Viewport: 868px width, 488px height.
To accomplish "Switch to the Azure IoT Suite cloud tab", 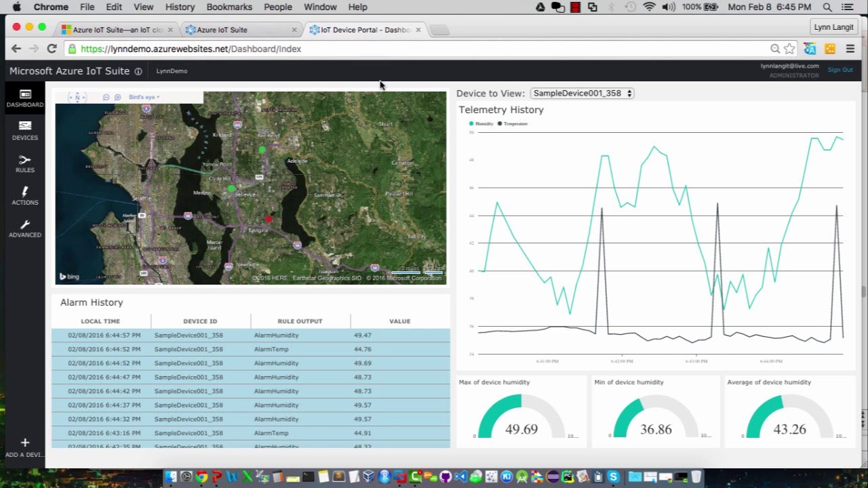I will coord(116,30).
